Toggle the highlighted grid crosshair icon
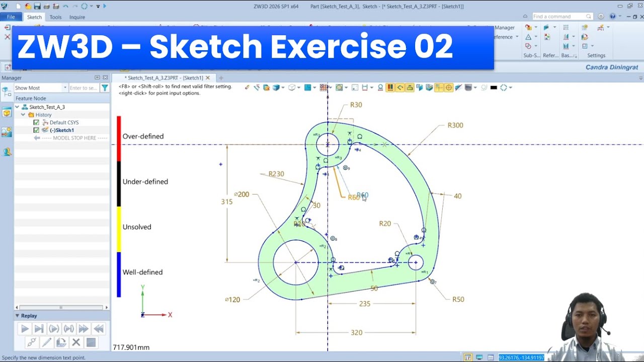The height and width of the screenshot is (362, 644). (438, 87)
